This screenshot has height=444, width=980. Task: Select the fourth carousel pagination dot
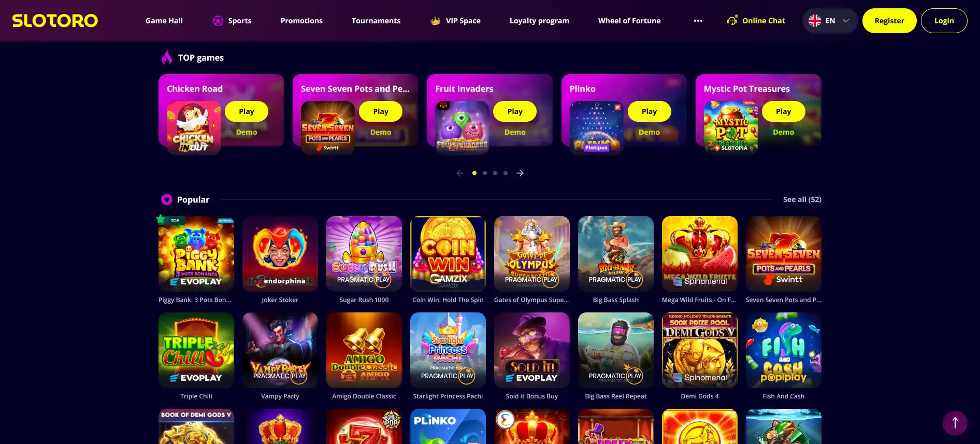point(506,173)
